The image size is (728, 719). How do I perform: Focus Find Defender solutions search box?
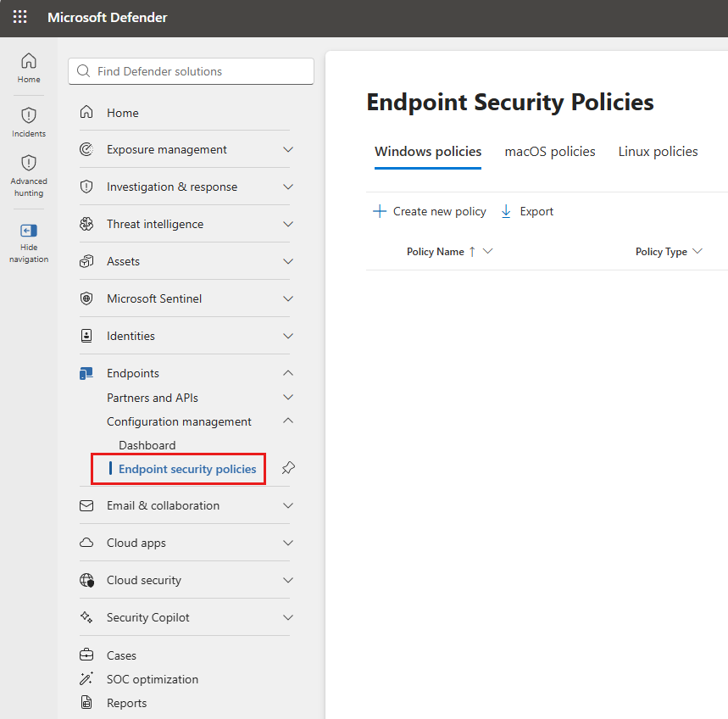click(x=191, y=71)
